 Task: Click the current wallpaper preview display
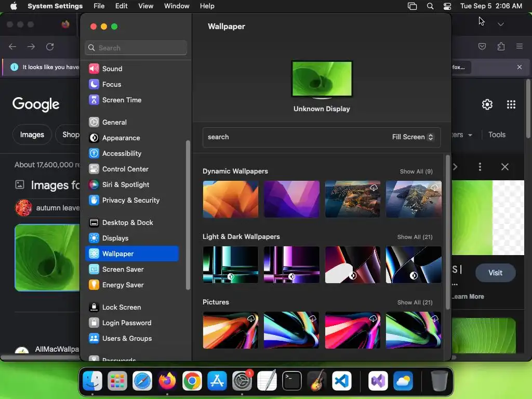point(322,79)
